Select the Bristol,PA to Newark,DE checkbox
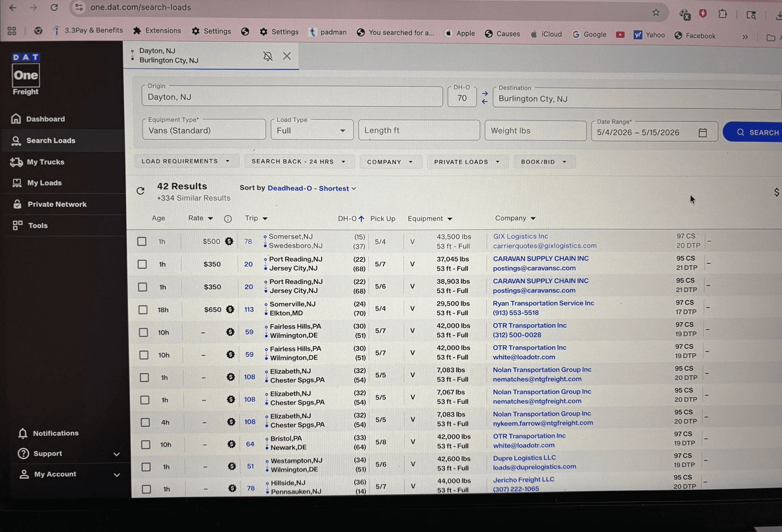Viewport: 782px width, 532px height. 146,444
